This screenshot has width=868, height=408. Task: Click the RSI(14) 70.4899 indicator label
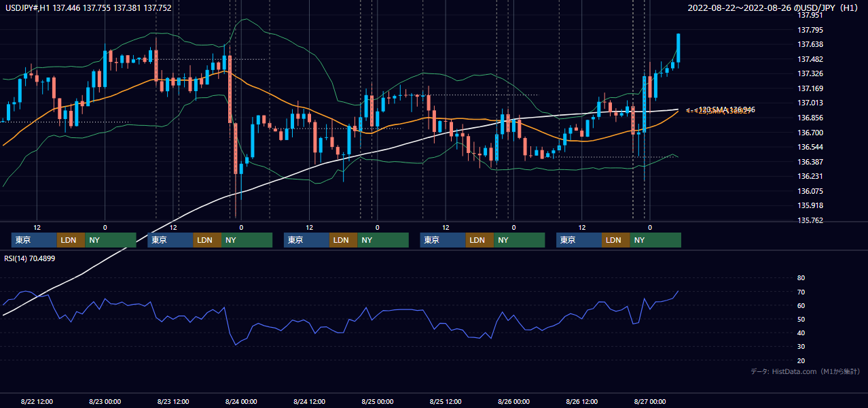(30, 258)
